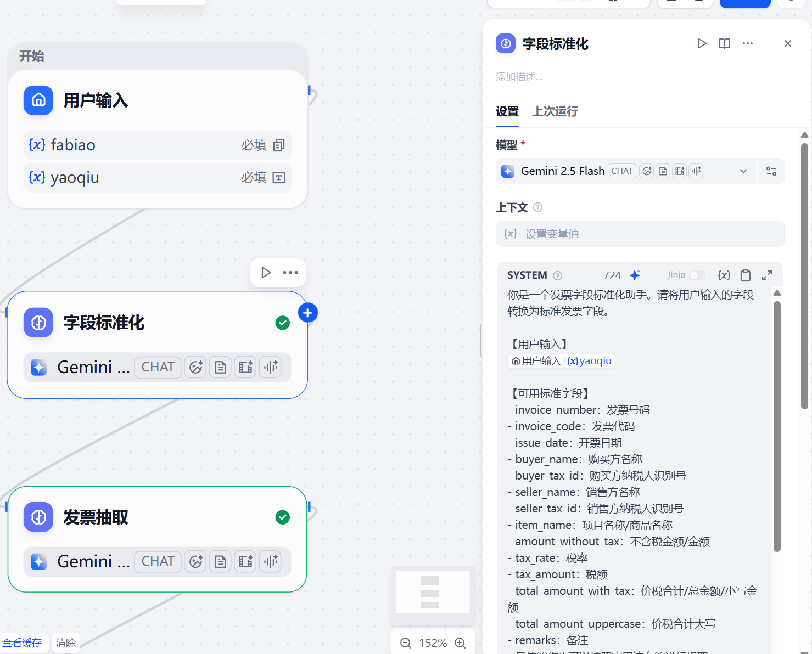Add next node with blue plus handle
The image size is (812, 654).
click(307, 313)
